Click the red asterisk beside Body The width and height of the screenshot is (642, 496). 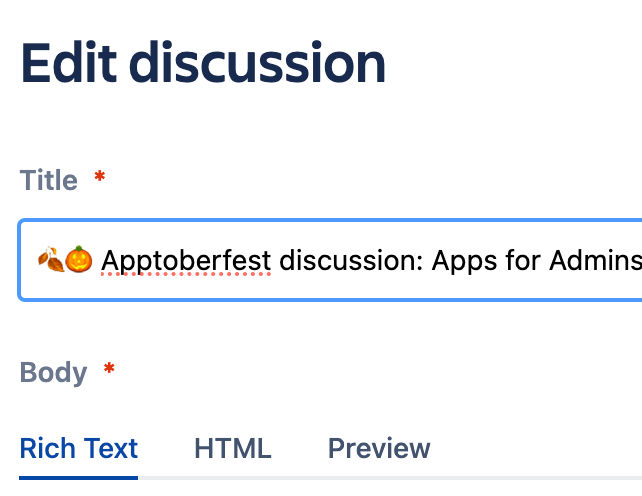click(x=109, y=370)
